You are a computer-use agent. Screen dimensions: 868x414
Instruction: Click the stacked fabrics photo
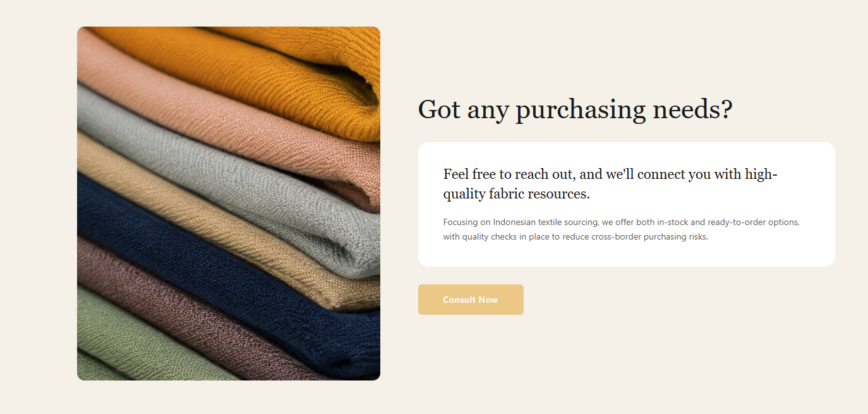(x=229, y=204)
